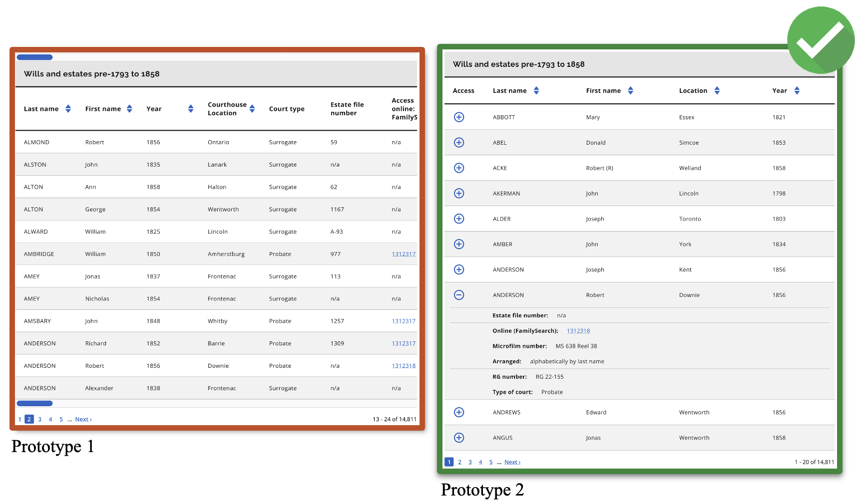Expand the AKERMAN John row
The image size is (860, 504).
tap(459, 193)
